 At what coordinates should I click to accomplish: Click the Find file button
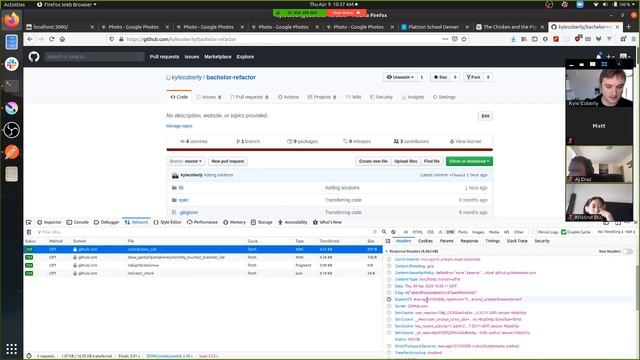pyautogui.click(x=431, y=161)
